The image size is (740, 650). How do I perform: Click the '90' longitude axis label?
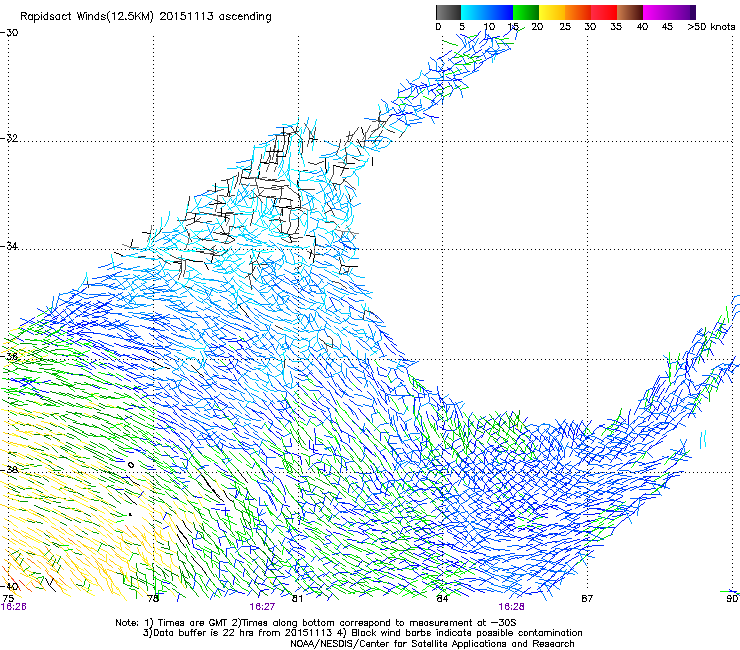[732, 599]
